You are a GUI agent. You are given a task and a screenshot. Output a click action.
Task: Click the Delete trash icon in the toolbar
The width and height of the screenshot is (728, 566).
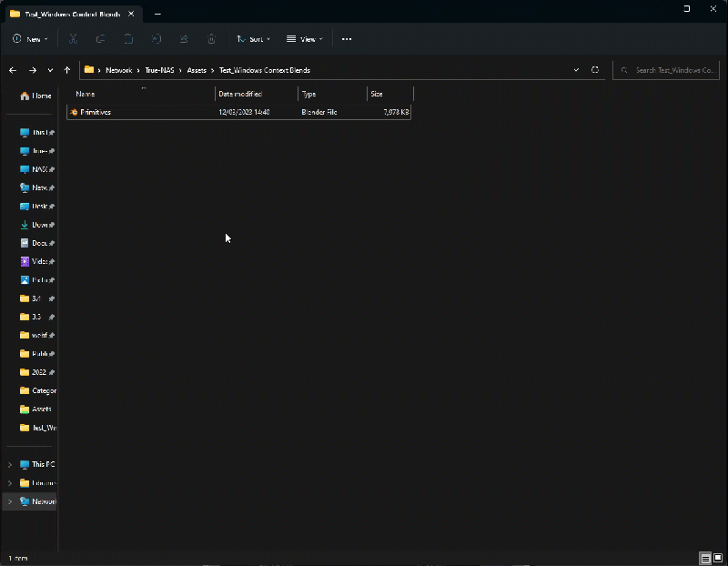tap(211, 39)
